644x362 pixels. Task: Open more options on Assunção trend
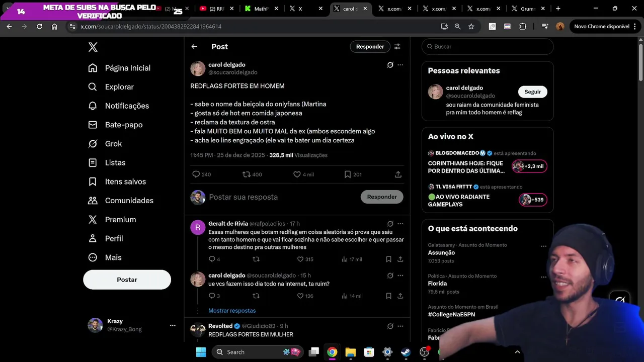click(x=543, y=246)
